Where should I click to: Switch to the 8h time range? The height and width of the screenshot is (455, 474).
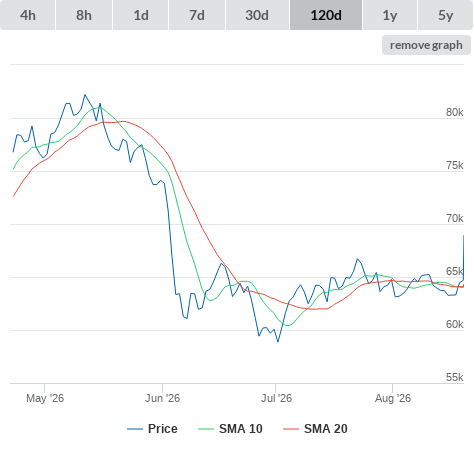(84, 15)
